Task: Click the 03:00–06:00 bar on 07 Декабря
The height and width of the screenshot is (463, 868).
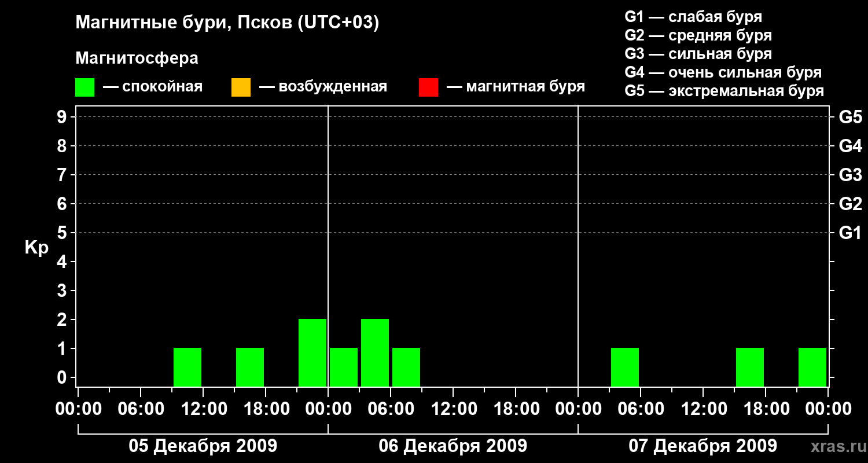Action: click(625, 367)
